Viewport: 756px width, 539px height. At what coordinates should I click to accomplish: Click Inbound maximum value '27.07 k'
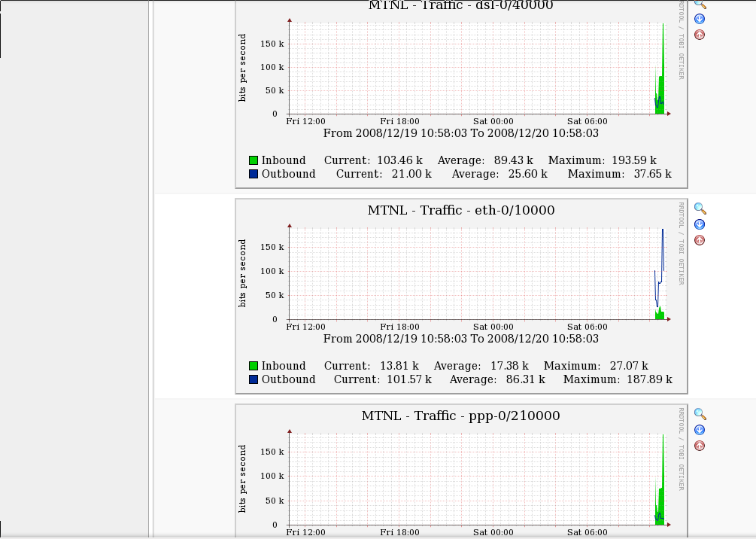click(629, 366)
